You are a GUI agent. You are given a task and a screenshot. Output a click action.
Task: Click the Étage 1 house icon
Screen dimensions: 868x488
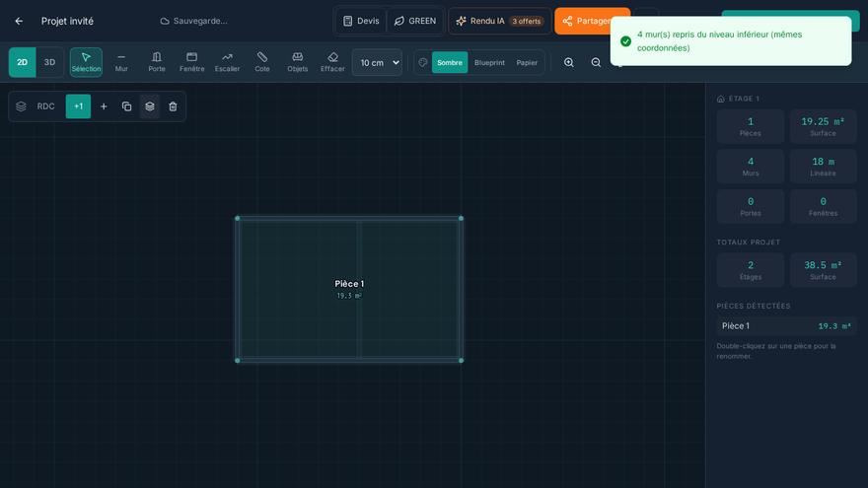[x=721, y=99]
